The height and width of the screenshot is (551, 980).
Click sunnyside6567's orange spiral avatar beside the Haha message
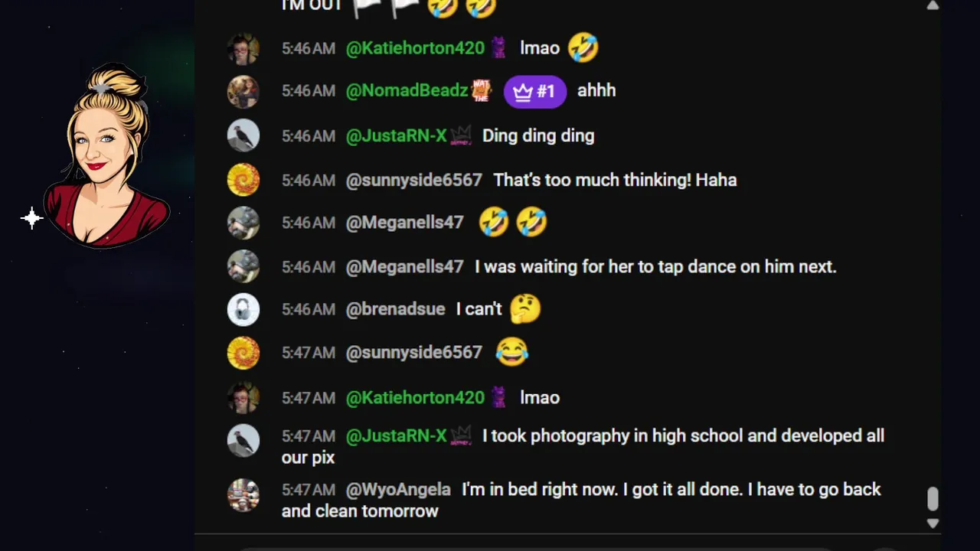[243, 181]
